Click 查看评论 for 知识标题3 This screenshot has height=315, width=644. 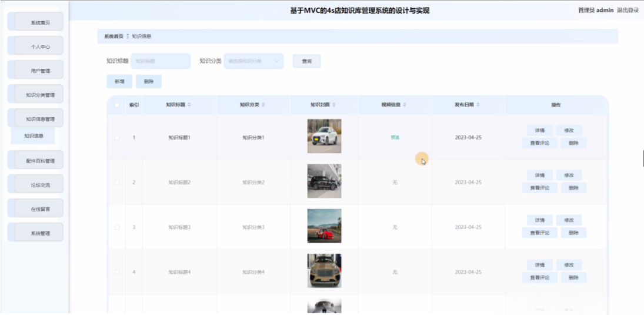(x=540, y=233)
